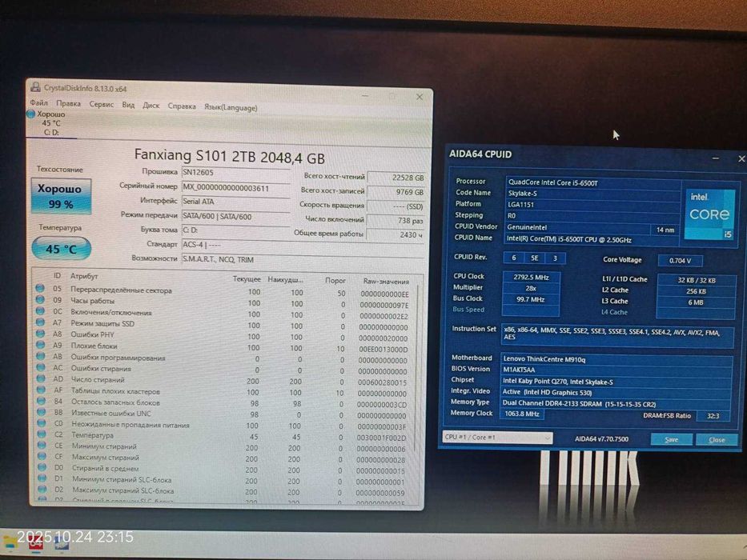Click the Атрибут column header
This screenshot has height=560, width=747.
[84, 276]
